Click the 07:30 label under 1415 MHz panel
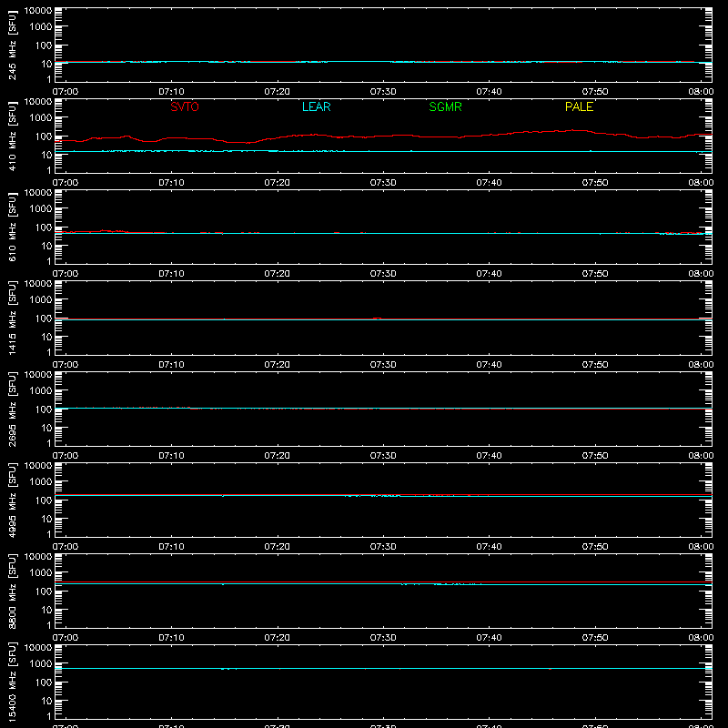The height and width of the screenshot is (728, 728). click(383, 365)
